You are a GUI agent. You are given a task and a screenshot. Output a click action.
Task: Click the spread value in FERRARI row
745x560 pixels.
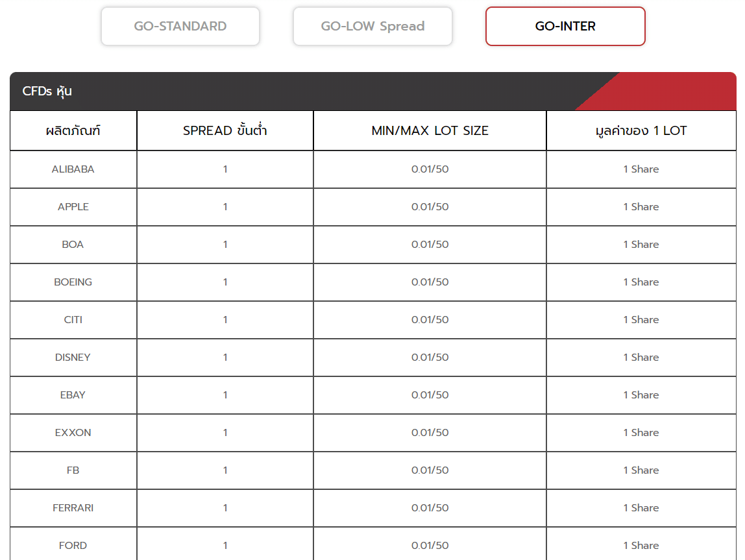coord(225,507)
